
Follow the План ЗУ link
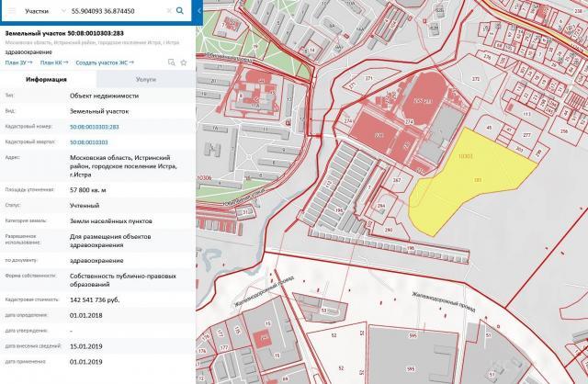[18, 62]
